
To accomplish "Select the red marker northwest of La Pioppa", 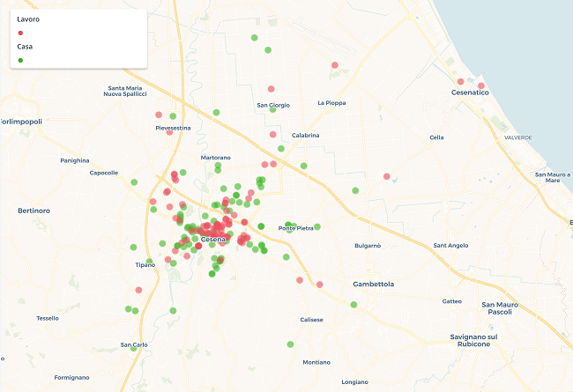I will (334, 65).
